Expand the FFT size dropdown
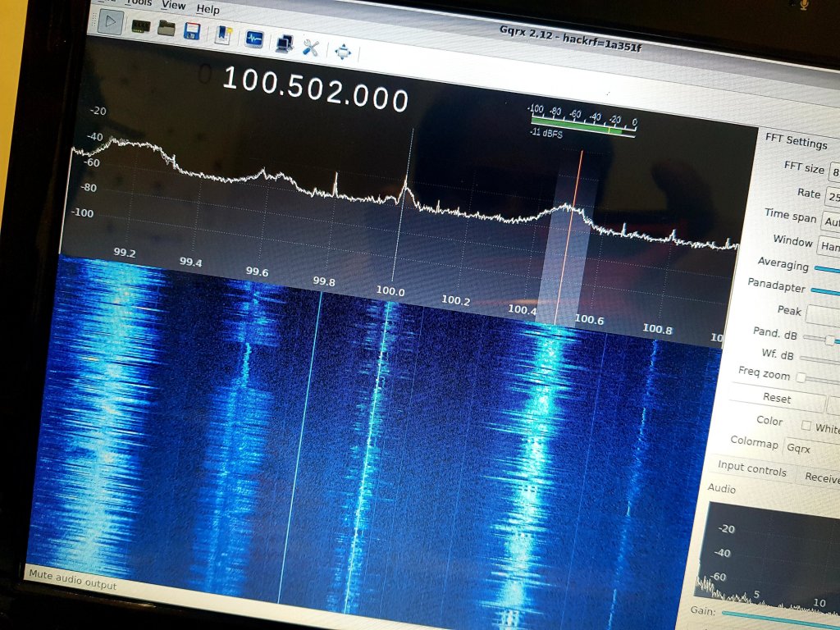Image resolution: width=840 pixels, height=630 pixels. point(834,171)
